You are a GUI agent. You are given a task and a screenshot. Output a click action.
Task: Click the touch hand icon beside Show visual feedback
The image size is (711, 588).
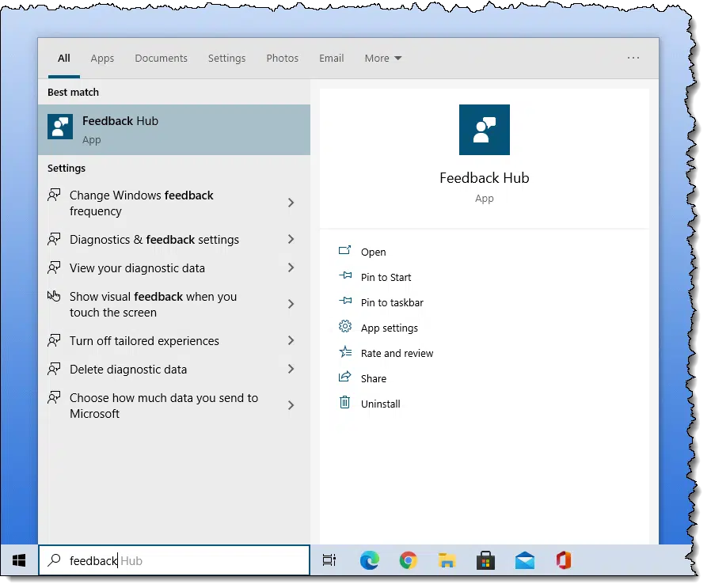click(x=54, y=296)
